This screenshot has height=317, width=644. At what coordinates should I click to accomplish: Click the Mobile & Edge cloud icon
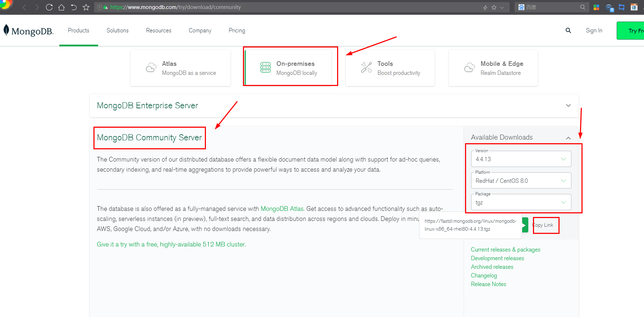[x=470, y=68]
